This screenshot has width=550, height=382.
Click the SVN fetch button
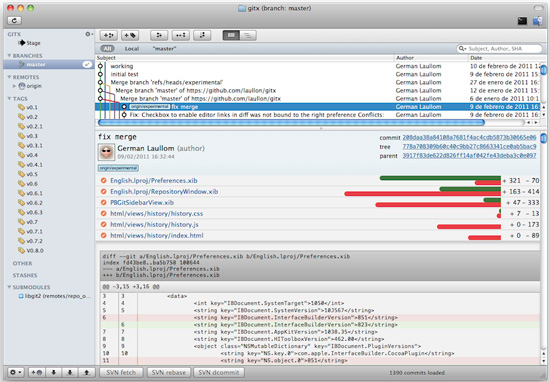point(121,373)
